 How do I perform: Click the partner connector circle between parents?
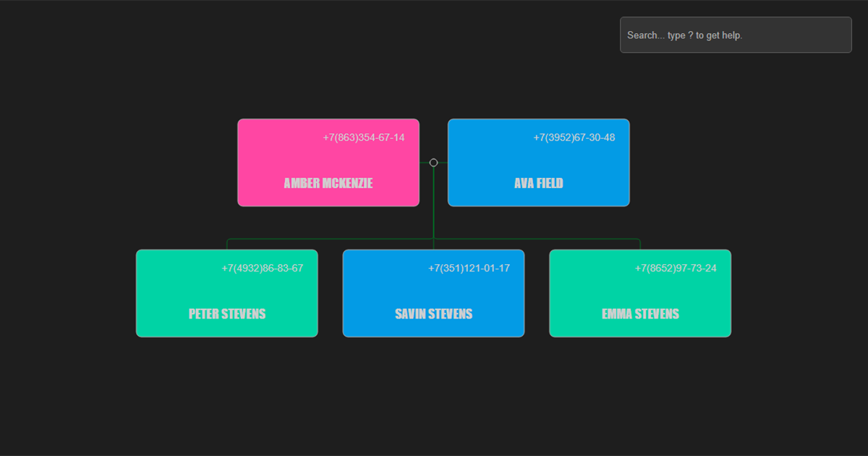tap(433, 163)
